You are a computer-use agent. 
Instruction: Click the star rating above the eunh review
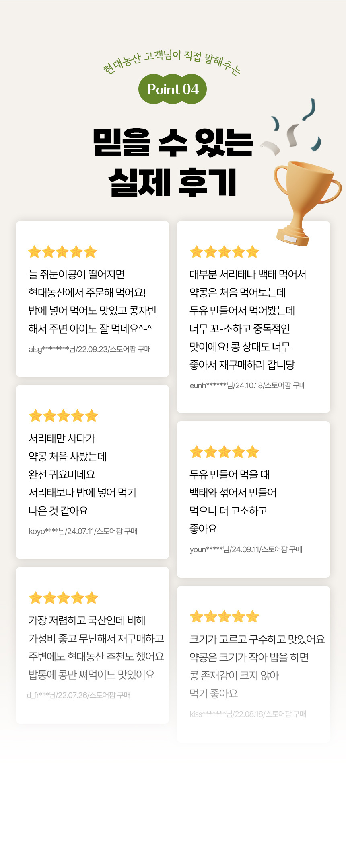click(x=224, y=252)
